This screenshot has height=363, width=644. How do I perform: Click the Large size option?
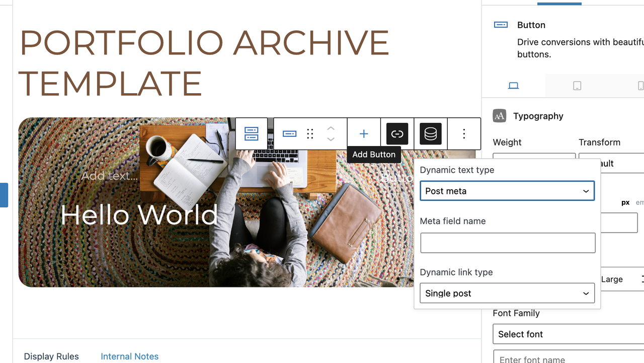click(x=612, y=279)
